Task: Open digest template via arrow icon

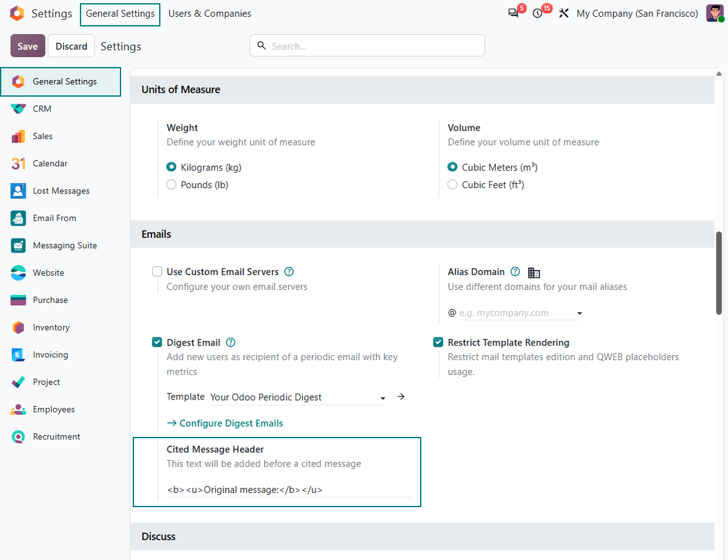Action: click(401, 396)
